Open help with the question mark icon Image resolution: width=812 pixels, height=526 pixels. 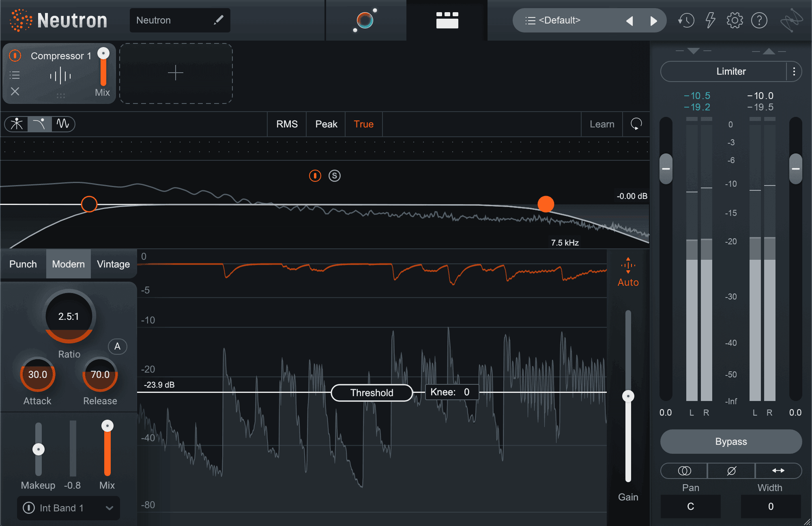tap(759, 20)
